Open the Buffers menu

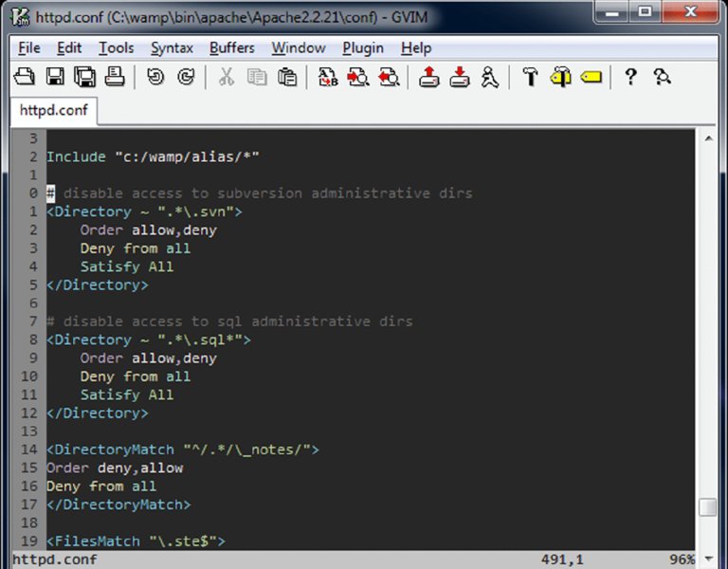click(x=231, y=47)
